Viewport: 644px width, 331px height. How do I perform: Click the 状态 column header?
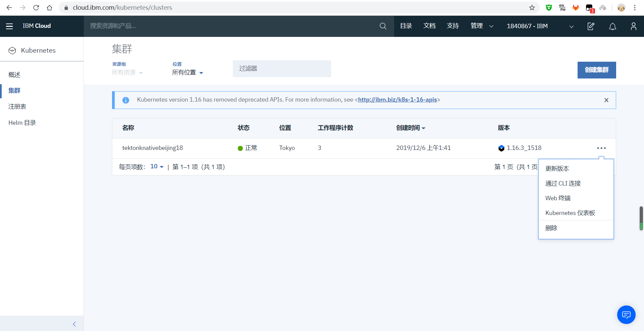(244, 128)
